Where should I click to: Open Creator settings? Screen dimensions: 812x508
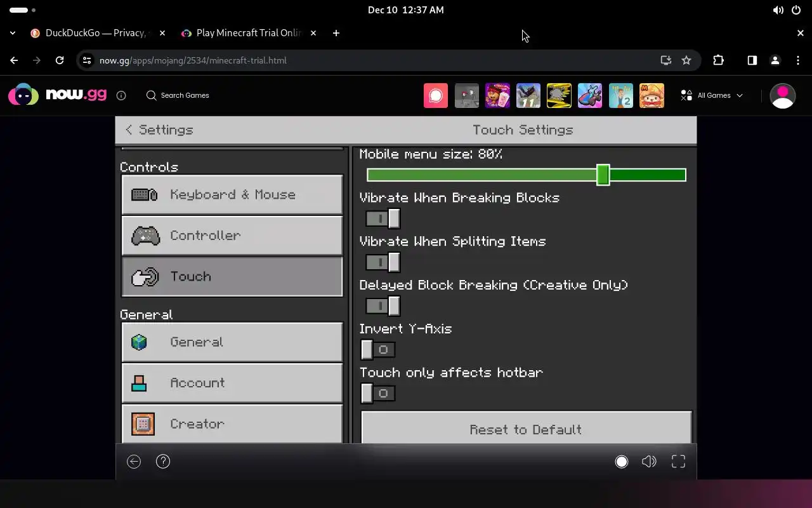[x=232, y=424]
